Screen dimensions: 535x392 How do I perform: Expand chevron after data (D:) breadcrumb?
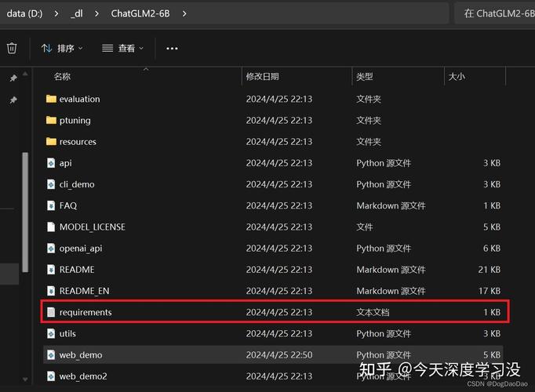(56, 13)
